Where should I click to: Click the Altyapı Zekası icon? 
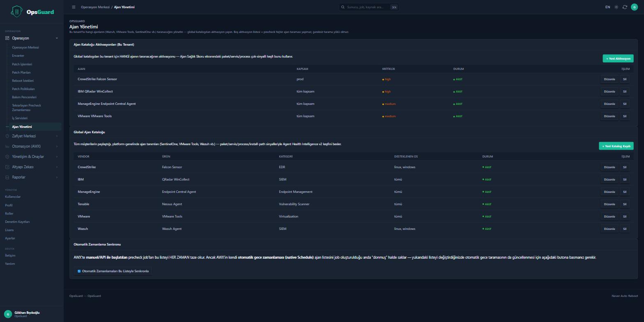point(7,167)
